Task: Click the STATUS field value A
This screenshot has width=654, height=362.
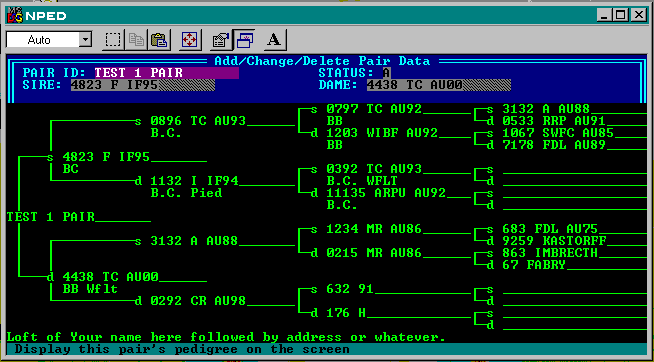Action: tap(386, 73)
